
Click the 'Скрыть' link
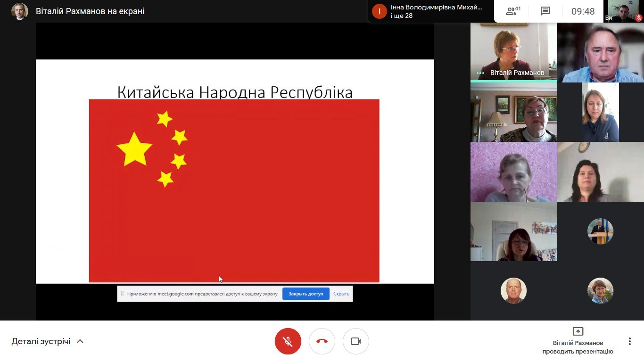[x=341, y=294]
